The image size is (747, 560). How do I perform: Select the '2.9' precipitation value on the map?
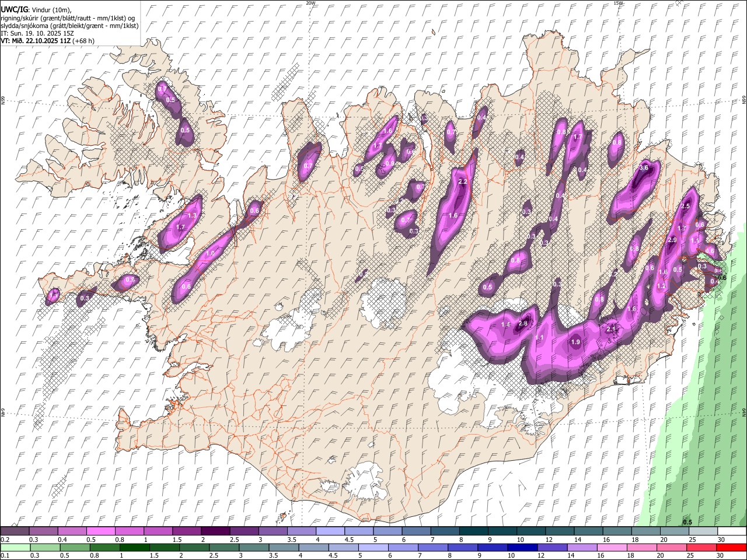(x=672, y=240)
